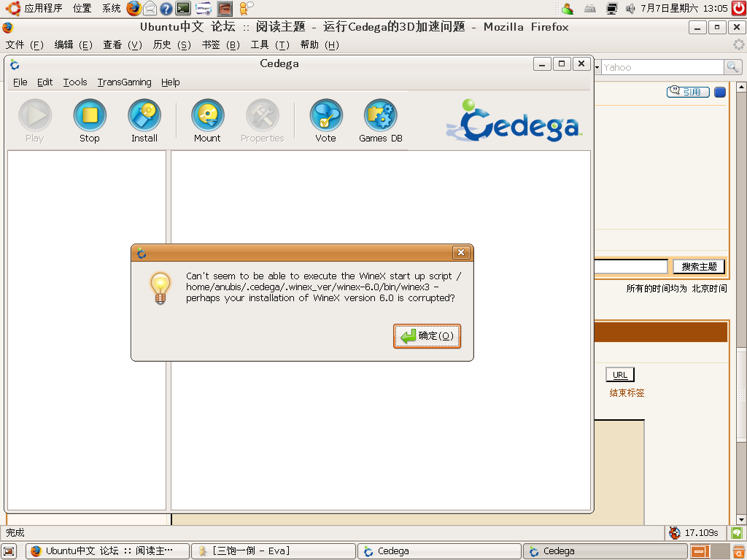The image size is (747, 560).
Task: Click the user switcher tray icon
Action: tap(568, 8)
